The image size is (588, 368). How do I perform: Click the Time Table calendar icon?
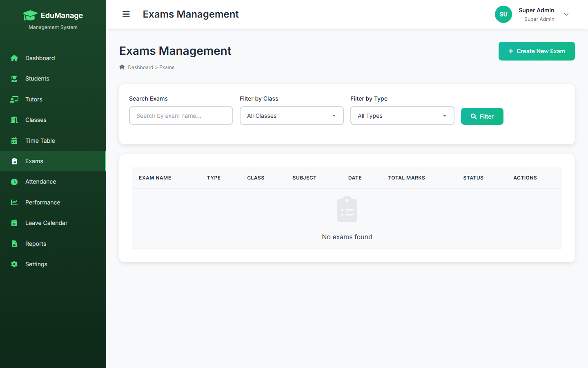[x=14, y=141]
